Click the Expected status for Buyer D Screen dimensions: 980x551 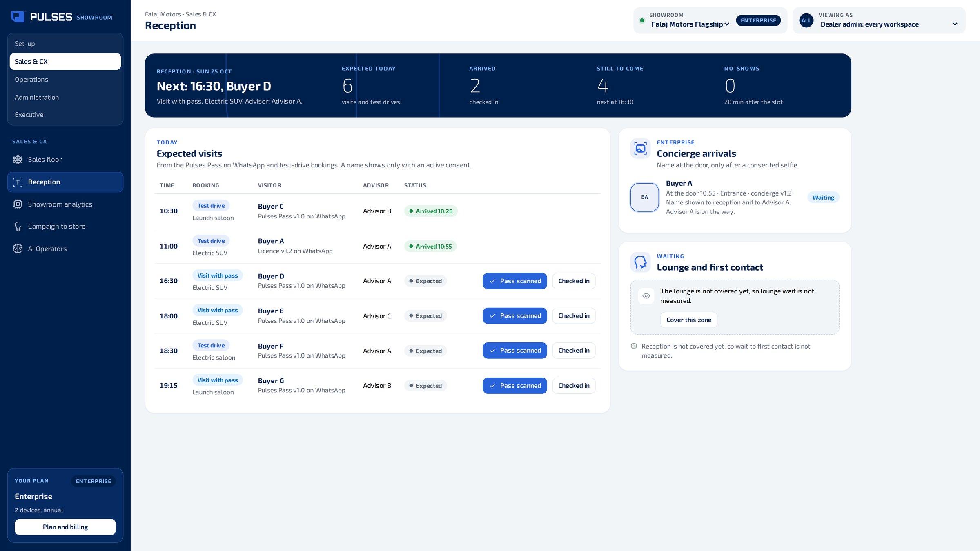(x=425, y=281)
